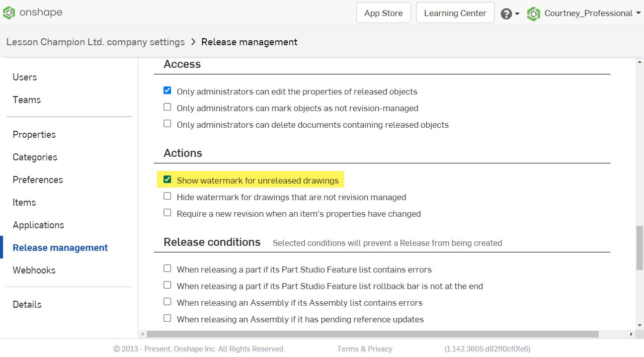Click the Courtney_Professional account icon
The width and height of the screenshot is (644, 357).
coord(533,14)
